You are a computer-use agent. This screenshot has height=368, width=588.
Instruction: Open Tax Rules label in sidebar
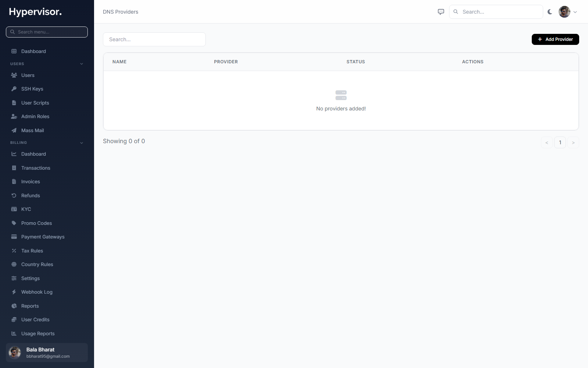click(32, 251)
